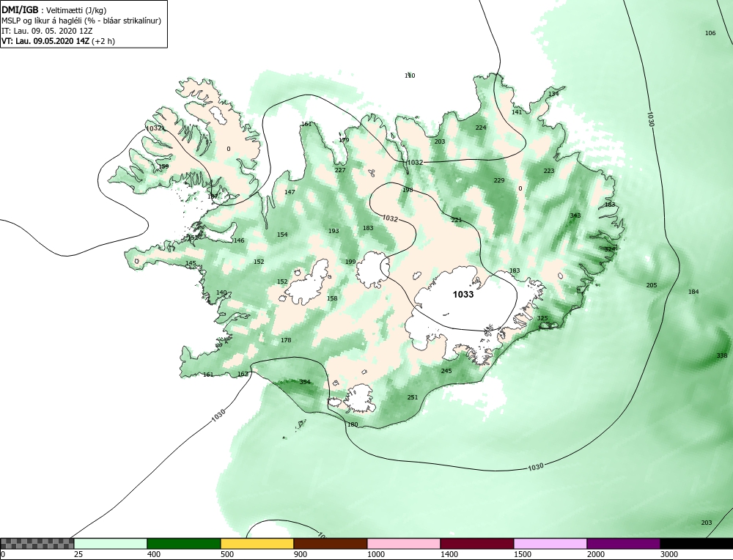The width and height of the screenshot is (733, 560).
Task: Pick the pink 1000–1400 legend swatch
Action: (x=403, y=543)
